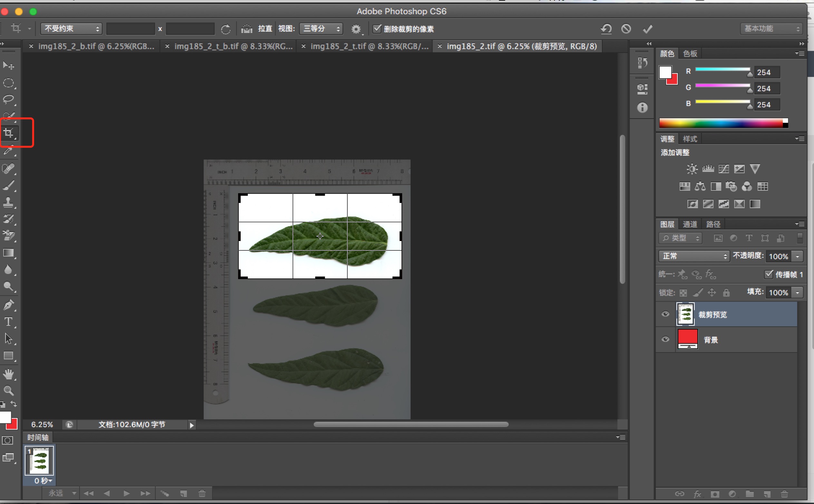
Task: Toggle Propagate Frame 1 checkbox
Action: (769, 274)
